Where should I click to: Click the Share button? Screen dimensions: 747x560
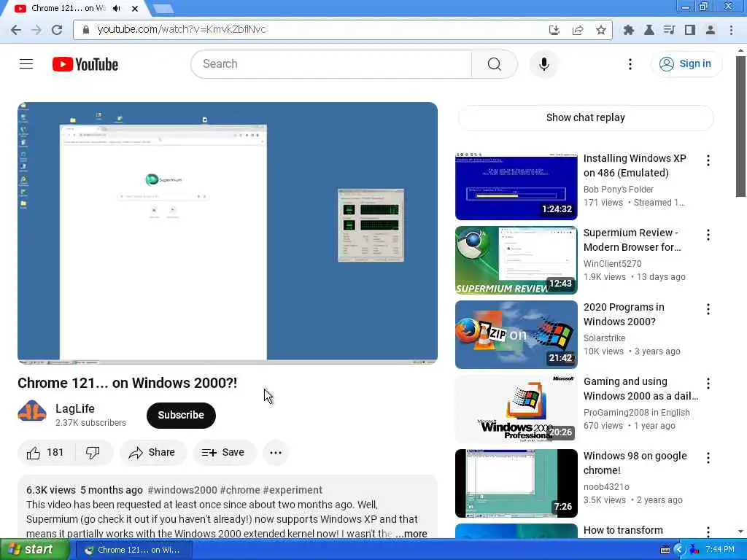(x=153, y=452)
